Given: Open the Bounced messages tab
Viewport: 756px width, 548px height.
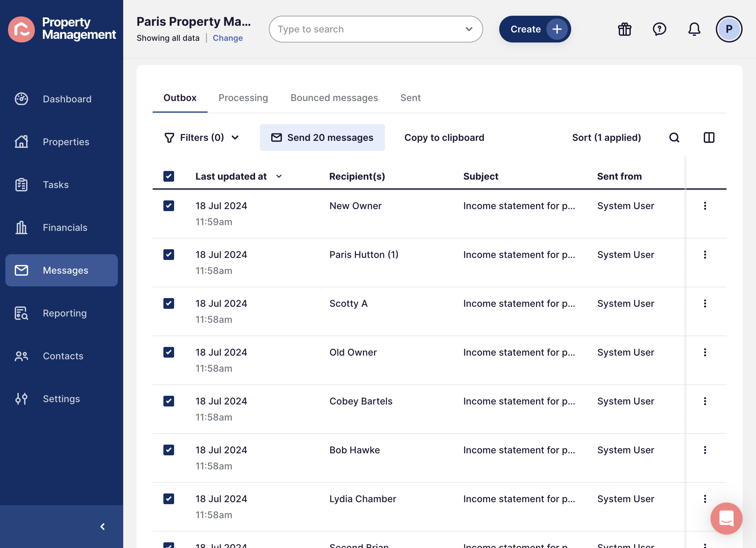Looking at the screenshot, I should click(334, 98).
